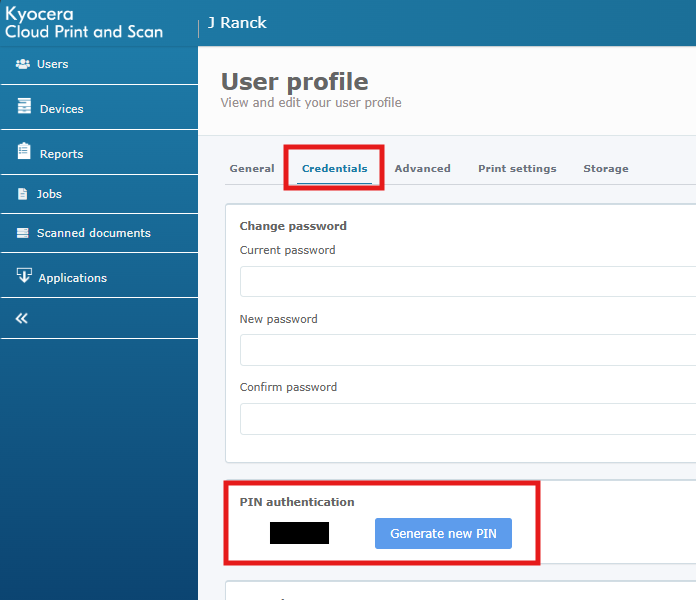Select the Reports clipboard icon
The image size is (696, 600).
pos(24,152)
